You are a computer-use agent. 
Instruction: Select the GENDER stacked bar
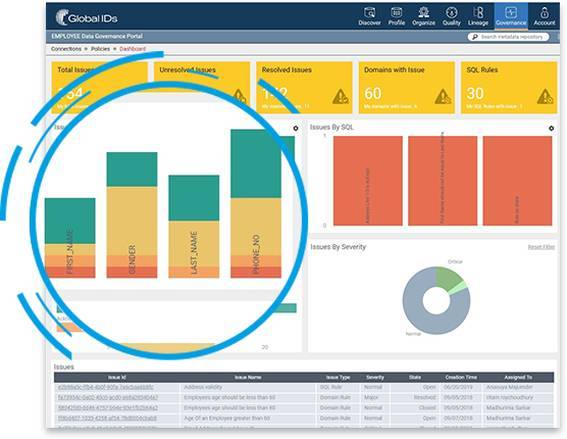132,215
